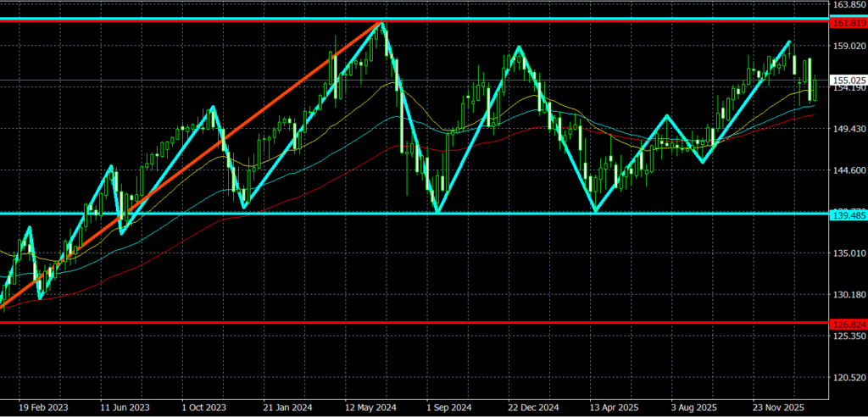This screenshot has height=417, width=868.
Task: Click the 163.850 price scale value
Action: 848,5
